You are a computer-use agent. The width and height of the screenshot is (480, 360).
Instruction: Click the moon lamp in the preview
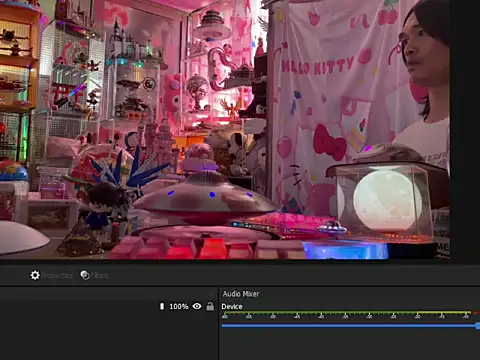click(x=387, y=200)
